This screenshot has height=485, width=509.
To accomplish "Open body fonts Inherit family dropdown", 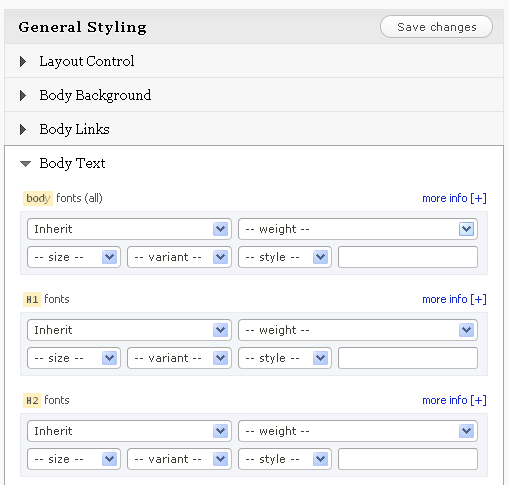I will pos(129,229).
